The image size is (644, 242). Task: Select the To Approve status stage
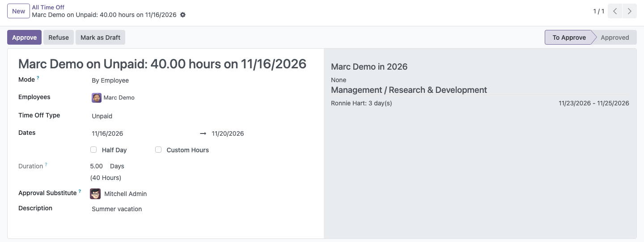click(x=569, y=38)
